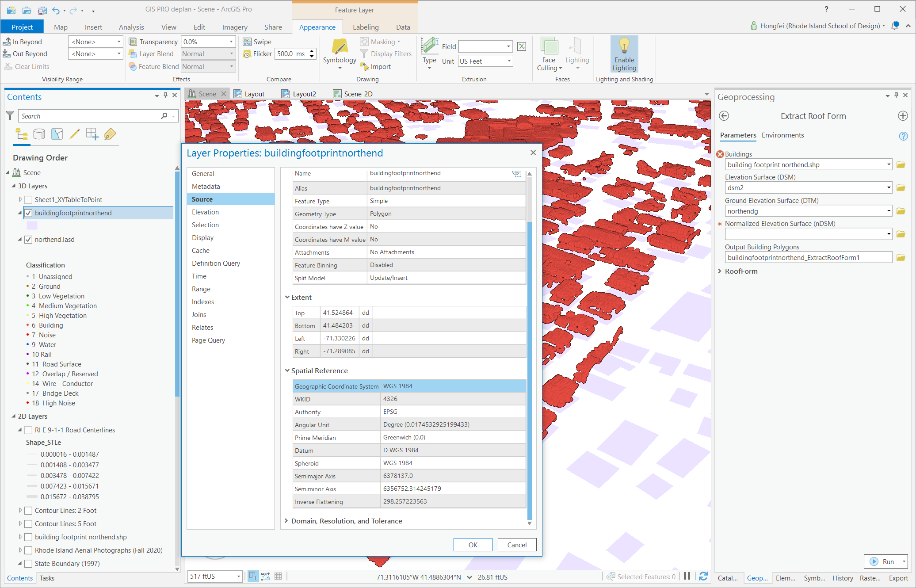
Task: Click the Save project icon
Action: coord(42,10)
